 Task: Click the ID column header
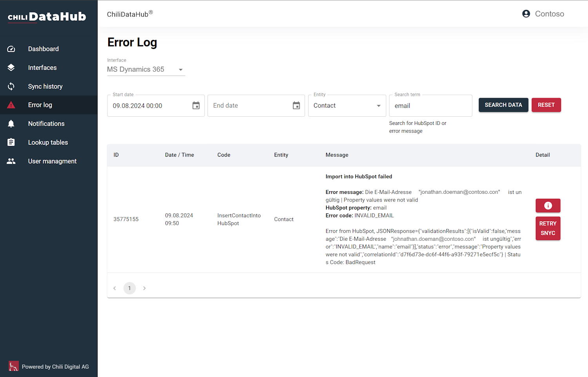pyautogui.click(x=116, y=155)
